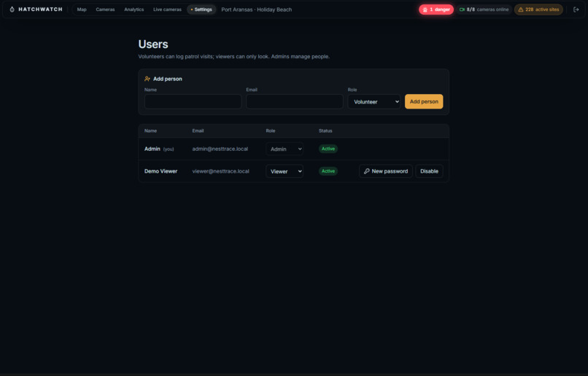Open the Role dropdown set to Volunteer
The image size is (588, 376).
[374, 101]
